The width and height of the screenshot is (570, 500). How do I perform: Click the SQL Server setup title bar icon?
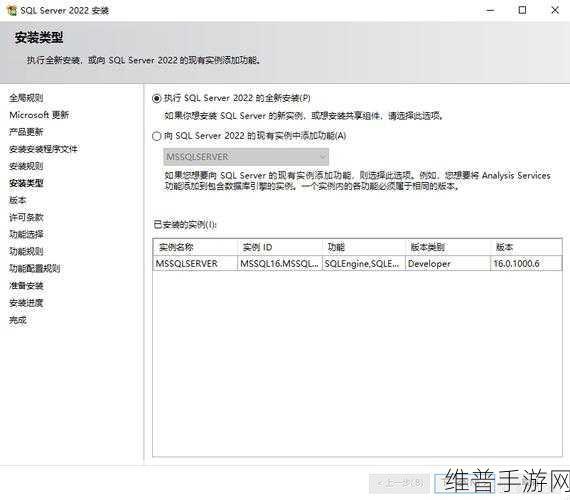point(12,10)
